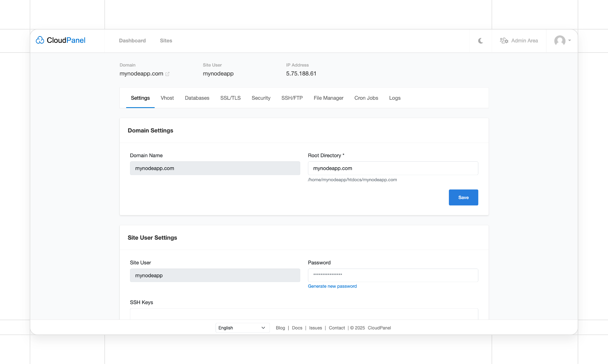Open the Issues footer link
The height and width of the screenshot is (364, 608).
pyautogui.click(x=315, y=328)
